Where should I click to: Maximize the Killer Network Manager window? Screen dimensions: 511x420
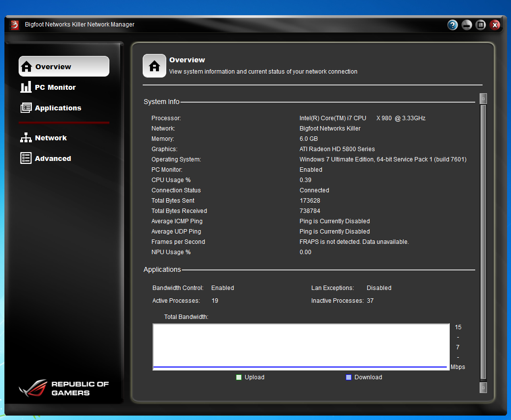(x=481, y=25)
